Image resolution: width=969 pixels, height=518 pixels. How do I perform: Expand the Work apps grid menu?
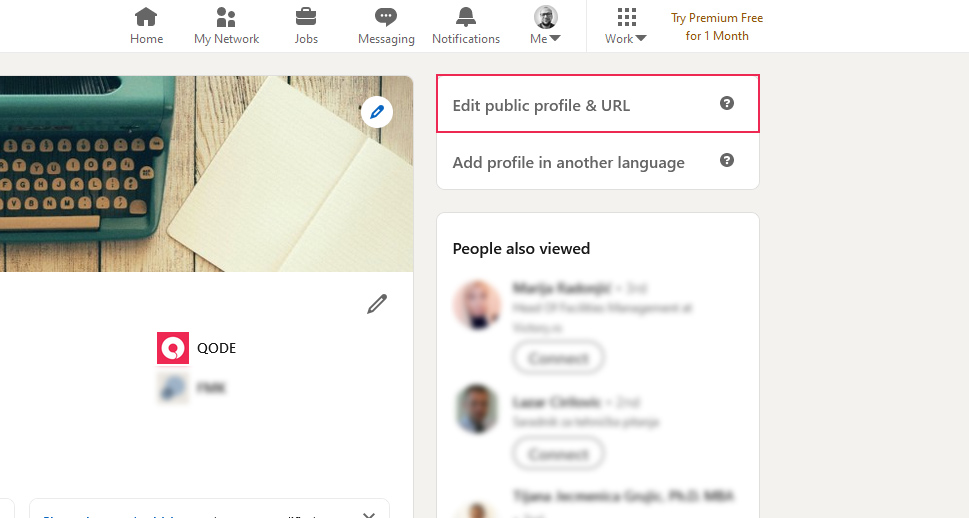[x=626, y=26]
